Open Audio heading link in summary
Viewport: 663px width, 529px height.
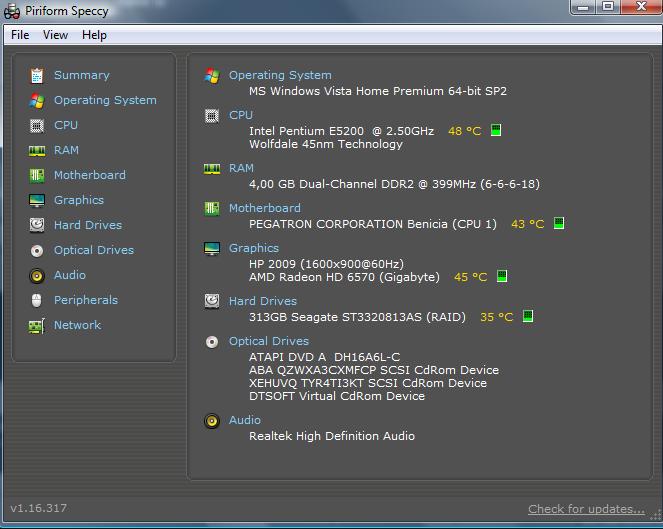[245, 420]
